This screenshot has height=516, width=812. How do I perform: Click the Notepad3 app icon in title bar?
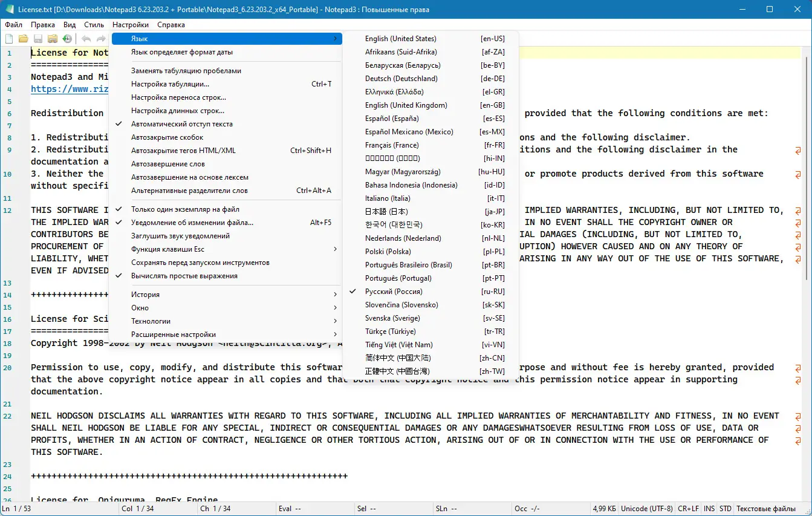coord(9,9)
